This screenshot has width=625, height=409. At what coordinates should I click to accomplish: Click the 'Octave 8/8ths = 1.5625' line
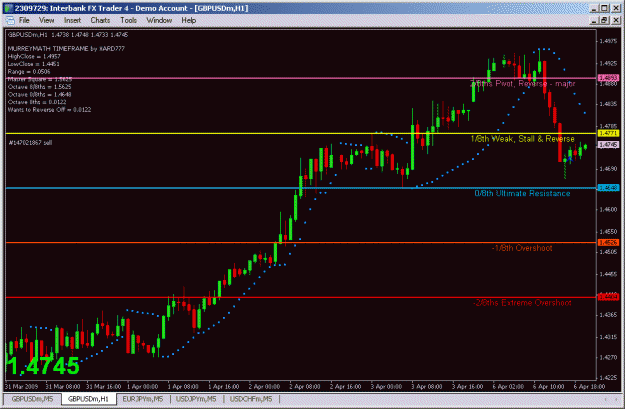(x=39, y=87)
